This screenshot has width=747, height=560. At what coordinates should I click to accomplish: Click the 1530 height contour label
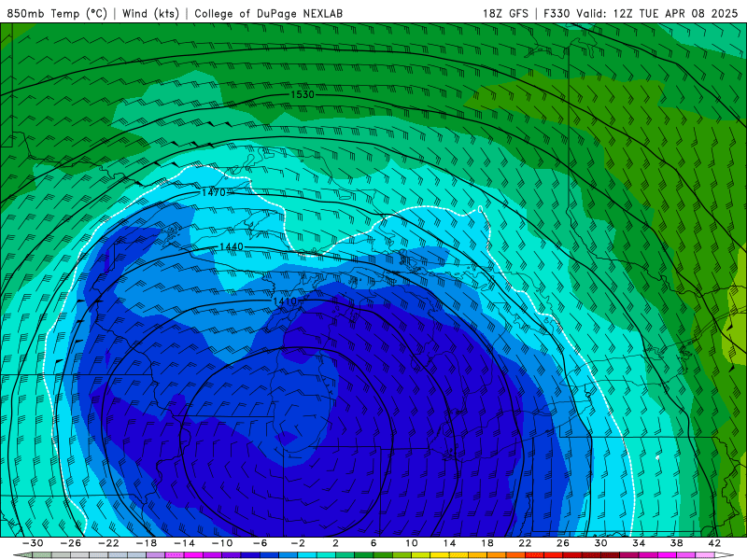tap(303, 95)
